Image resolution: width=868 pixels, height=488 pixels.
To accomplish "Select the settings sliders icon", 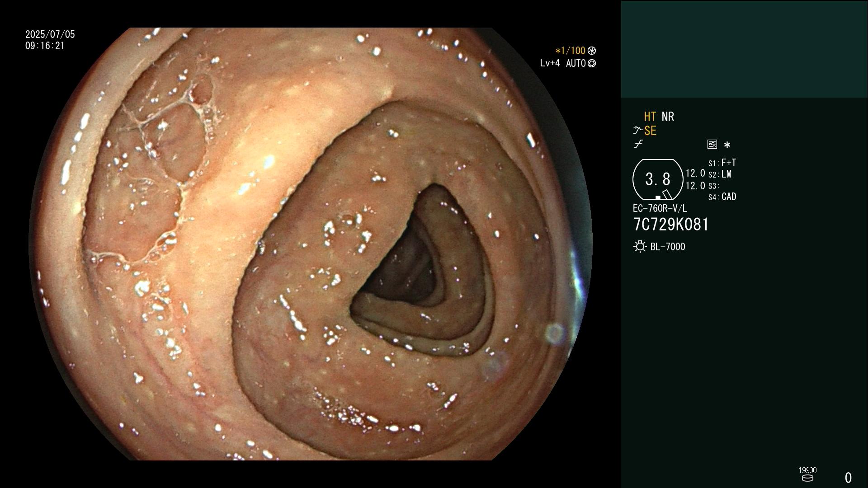I will click(712, 144).
